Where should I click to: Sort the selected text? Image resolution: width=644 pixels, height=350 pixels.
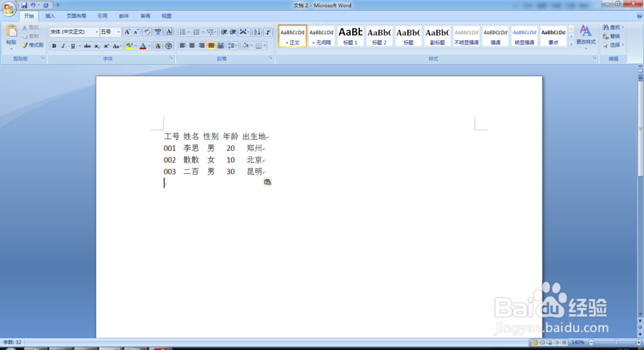(x=257, y=32)
